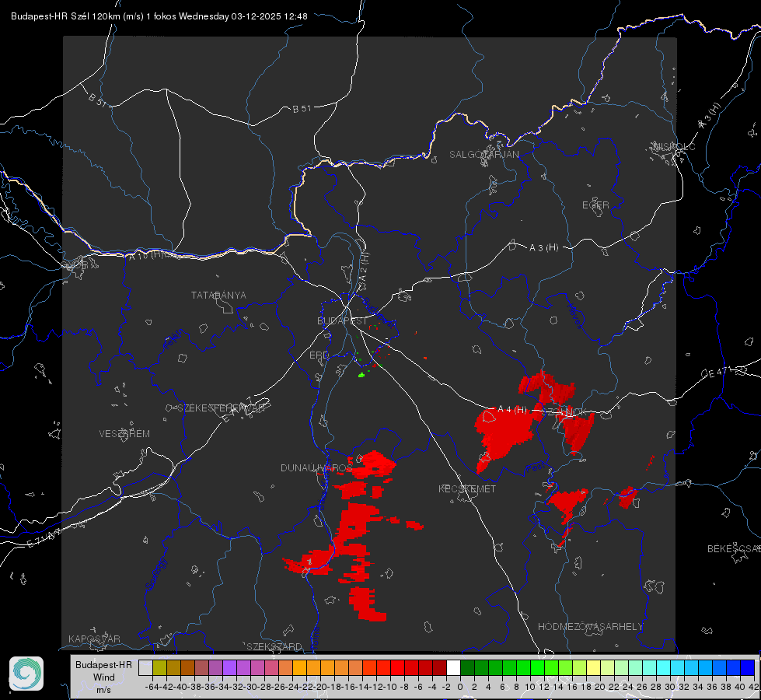The image size is (761, 700).
Task: Click the Heves county label
Action: 574,317
